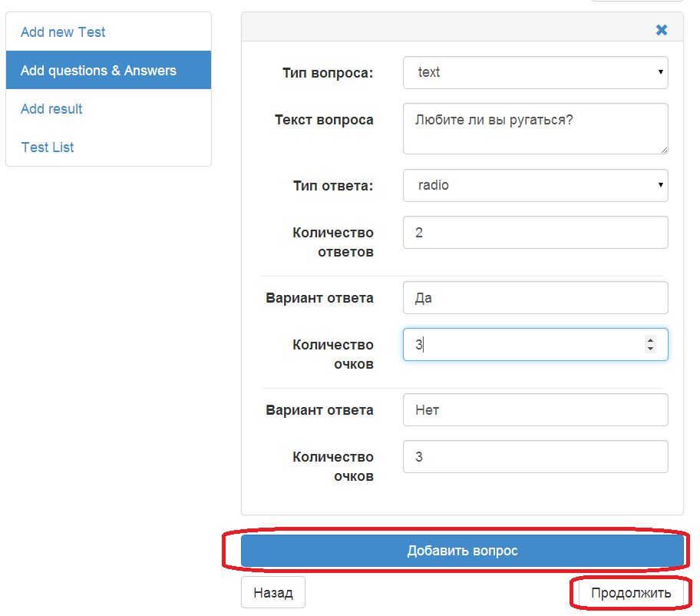This screenshot has height=616, width=700.
Task: Click the resize grip of the question textarea
Action: (x=664, y=151)
